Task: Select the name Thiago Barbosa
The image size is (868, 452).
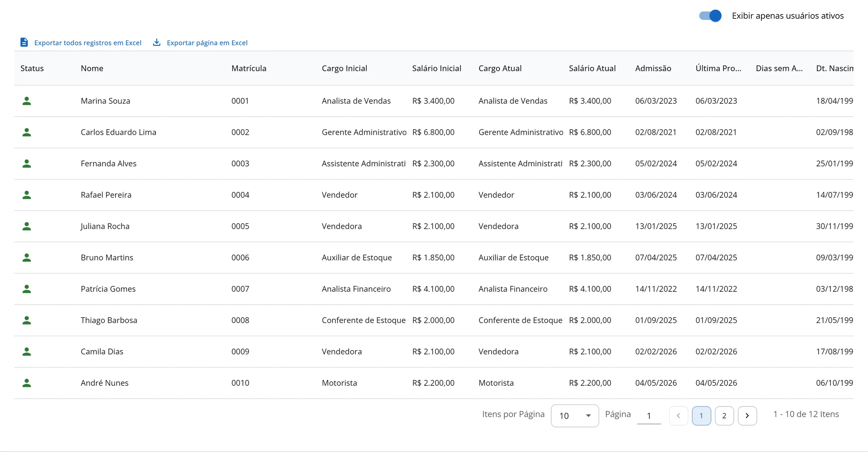Action: [x=109, y=320]
